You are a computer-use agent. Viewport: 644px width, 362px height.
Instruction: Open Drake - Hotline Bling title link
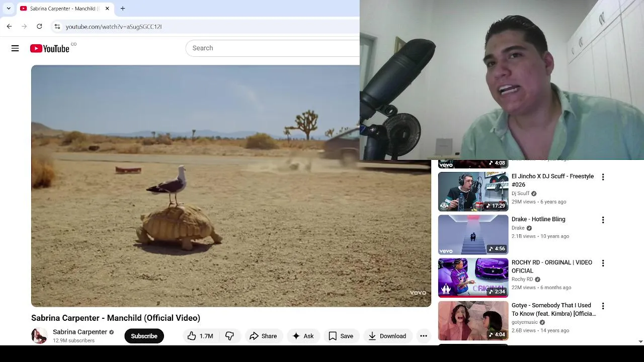click(538, 219)
